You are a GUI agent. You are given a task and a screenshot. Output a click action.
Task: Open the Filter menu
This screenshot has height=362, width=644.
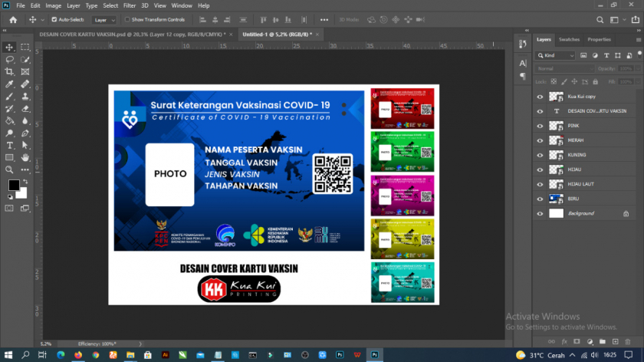tap(130, 6)
